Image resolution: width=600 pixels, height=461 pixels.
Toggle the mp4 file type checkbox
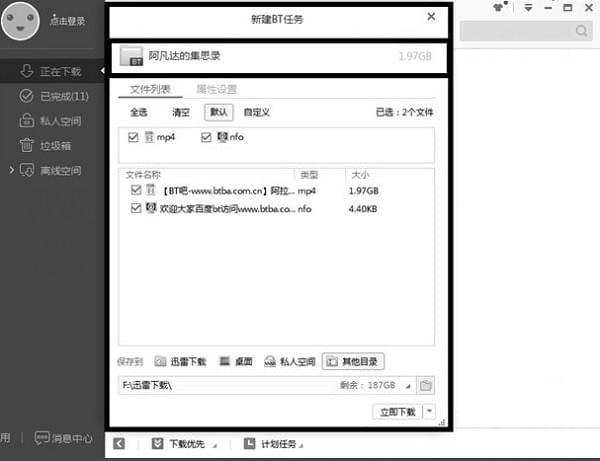tap(133, 137)
